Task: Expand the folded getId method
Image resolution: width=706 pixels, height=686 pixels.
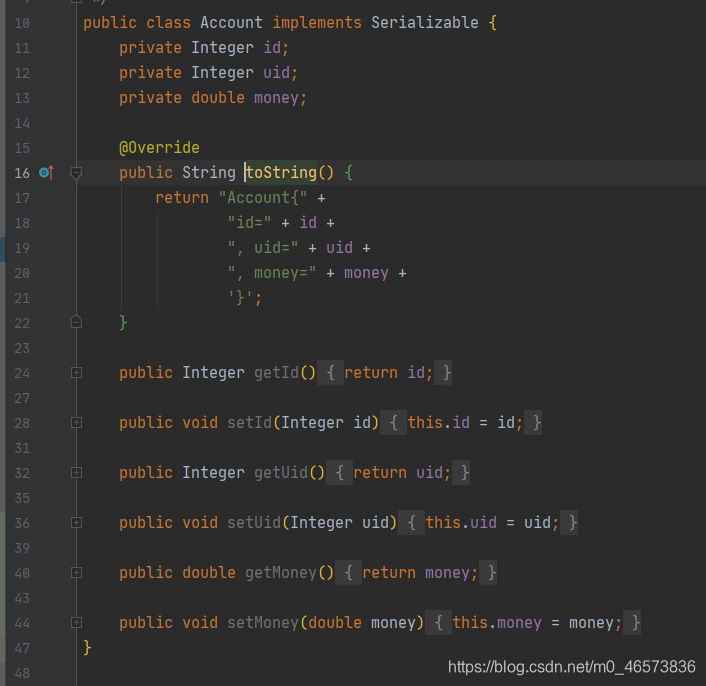Action: [x=76, y=372]
